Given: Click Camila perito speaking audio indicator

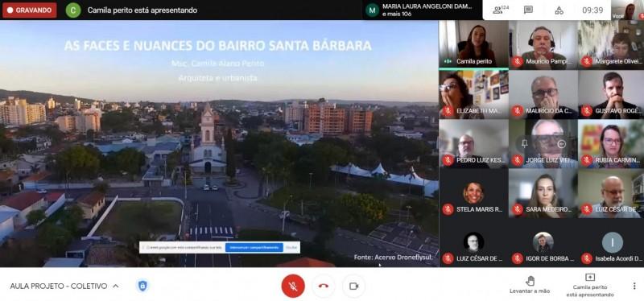Looking at the screenshot, I should pyautogui.click(x=448, y=62).
